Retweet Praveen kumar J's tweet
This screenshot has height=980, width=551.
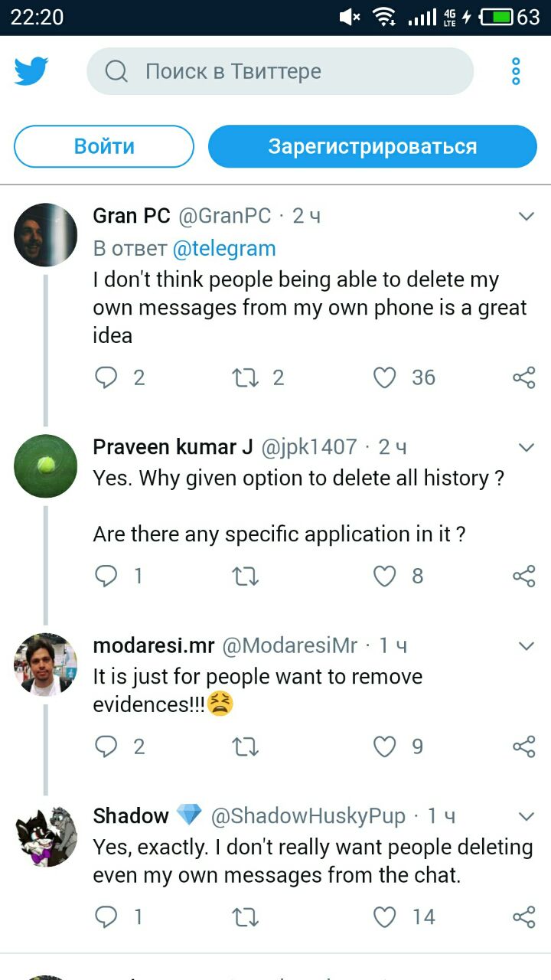click(x=245, y=576)
